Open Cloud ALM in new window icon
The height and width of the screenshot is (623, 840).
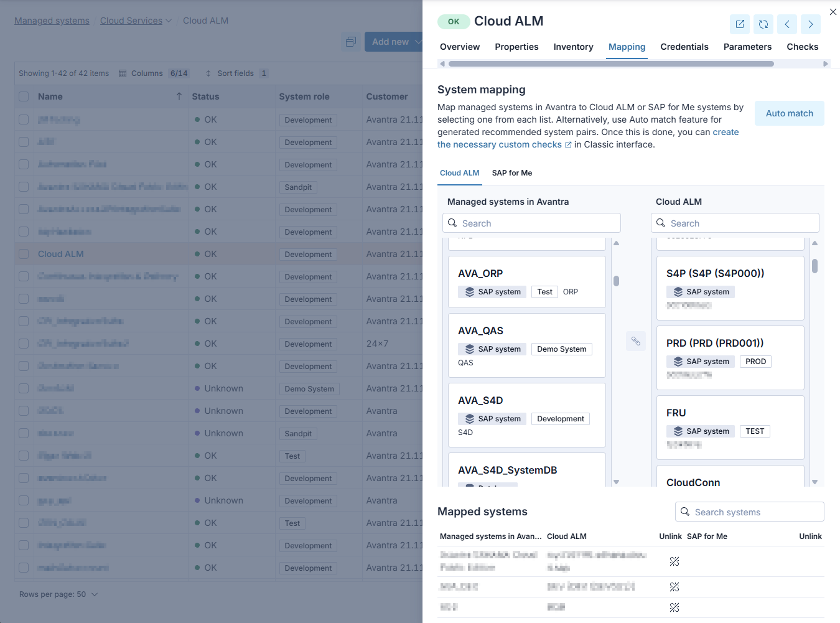coord(740,24)
